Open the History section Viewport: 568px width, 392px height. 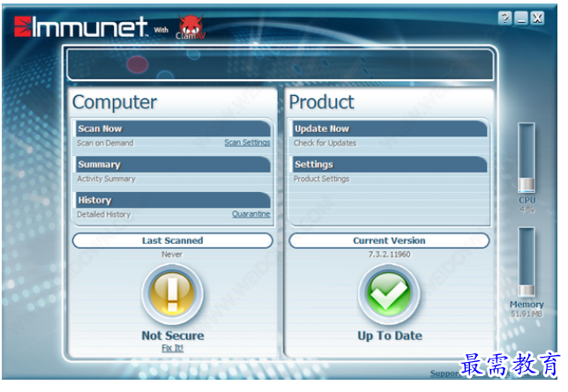tap(173, 200)
